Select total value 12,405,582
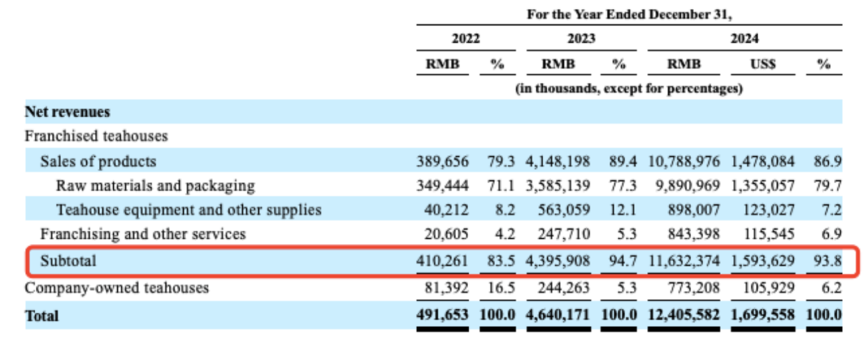Image resolution: width=868 pixels, height=348 pixels. click(684, 315)
